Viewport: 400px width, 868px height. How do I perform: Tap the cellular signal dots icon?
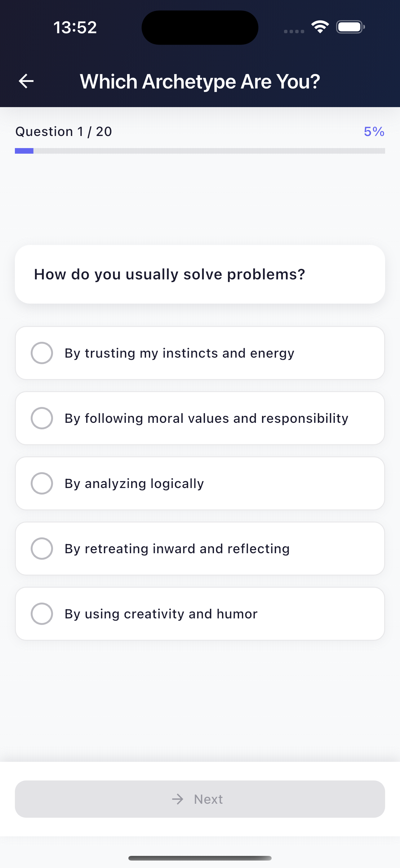(294, 31)
